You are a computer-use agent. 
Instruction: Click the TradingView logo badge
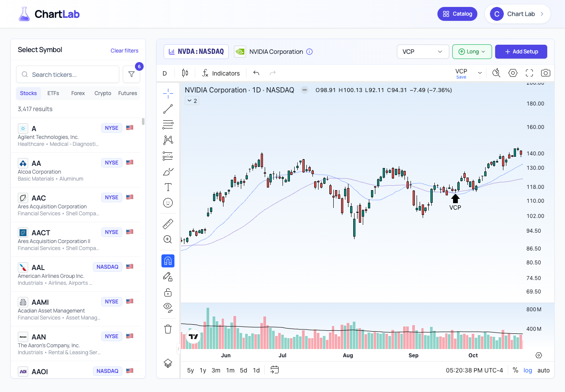[x=194, y=336]
